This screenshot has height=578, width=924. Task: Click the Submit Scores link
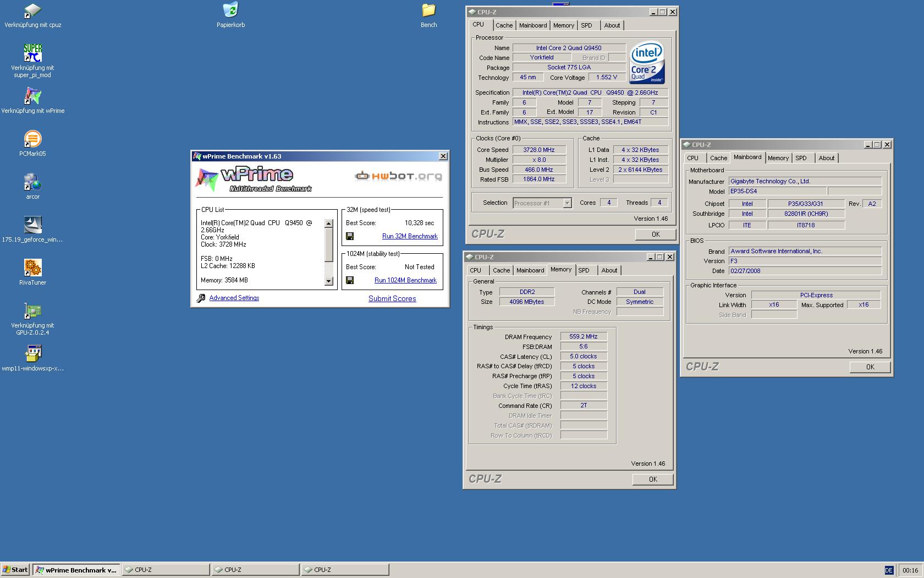tap(392, 298)
